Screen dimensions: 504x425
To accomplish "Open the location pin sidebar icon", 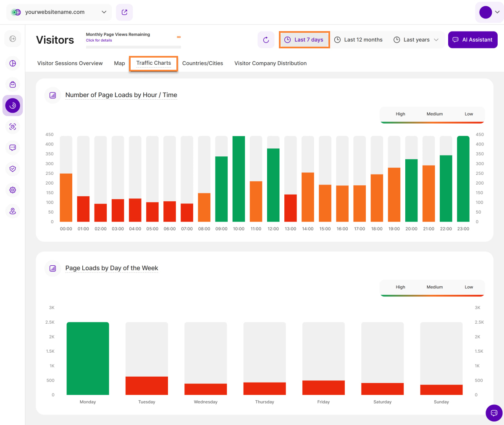I will (x=13, y=211).
